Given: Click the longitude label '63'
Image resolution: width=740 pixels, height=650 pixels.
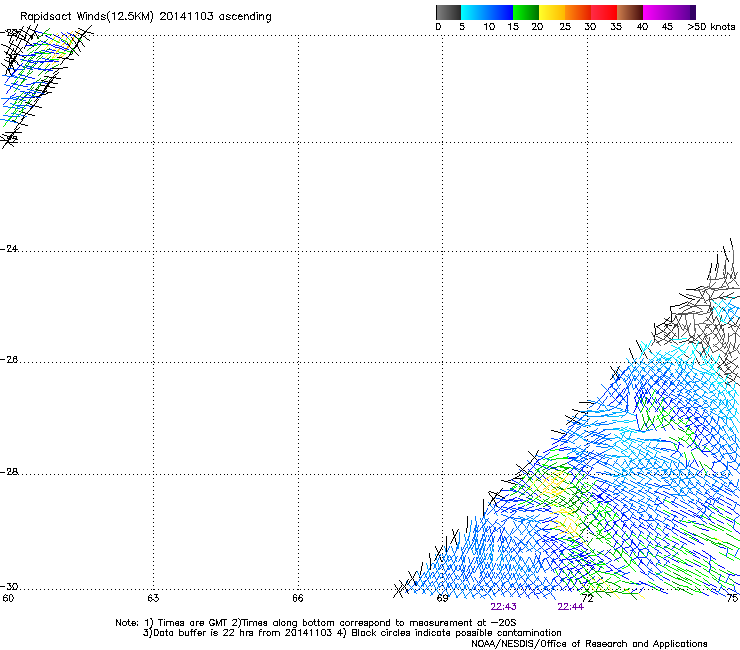Looking at the screenshot, I should [153, 598].
